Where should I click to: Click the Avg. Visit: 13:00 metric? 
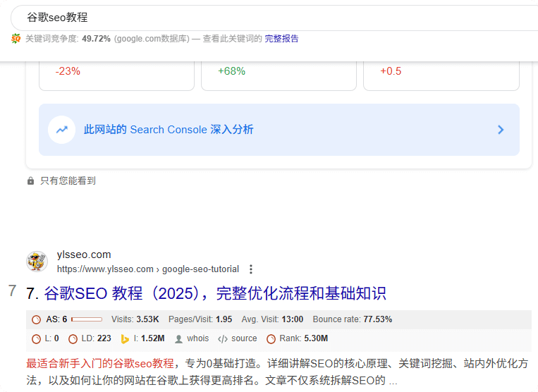tap(272, 319)
